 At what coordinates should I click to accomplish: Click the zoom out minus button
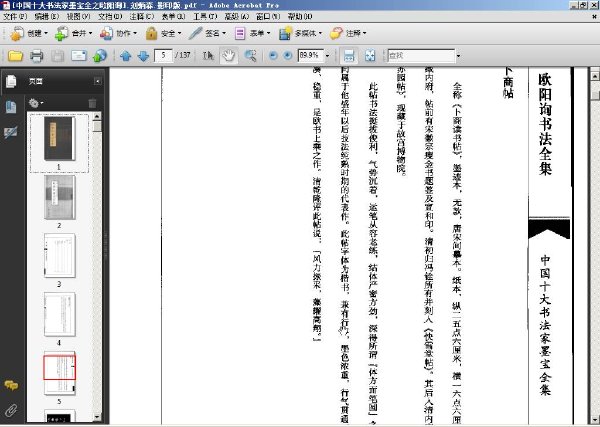(273, 55)
